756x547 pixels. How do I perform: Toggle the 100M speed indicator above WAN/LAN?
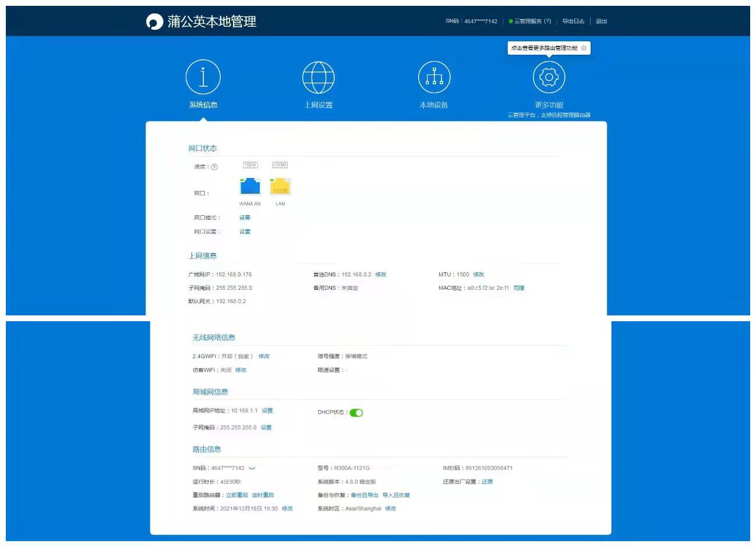(x=250, y=165)
